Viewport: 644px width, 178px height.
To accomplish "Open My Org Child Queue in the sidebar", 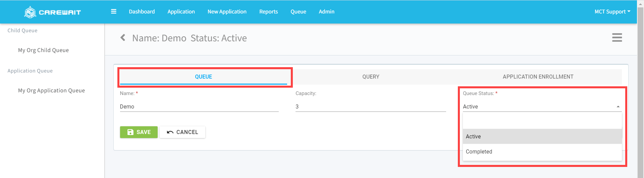I will point(43,50).
